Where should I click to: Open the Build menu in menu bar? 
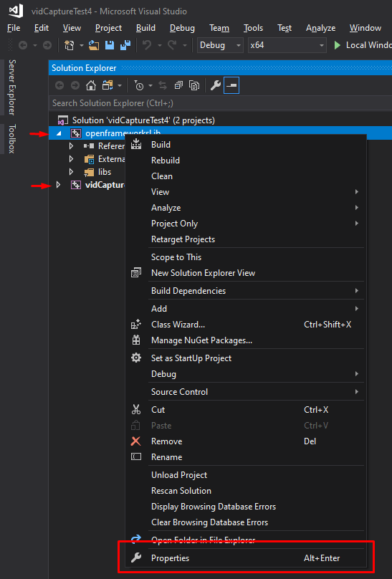pos(145,28)
